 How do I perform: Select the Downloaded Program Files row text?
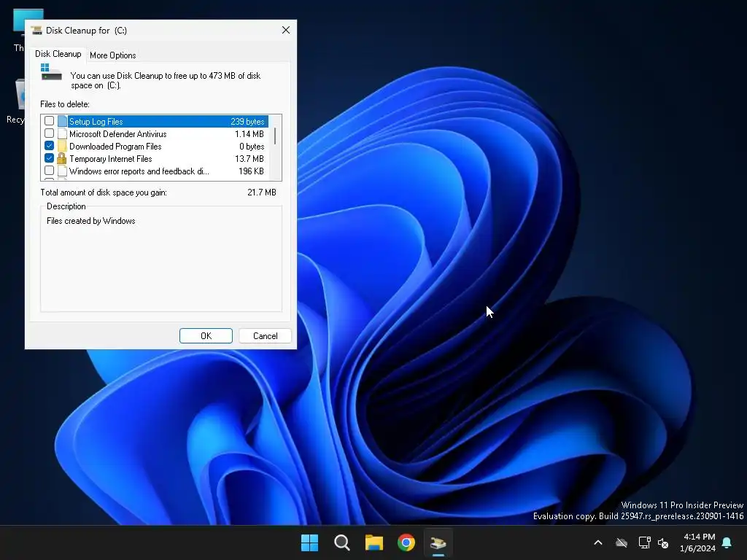click(x=115, y=146)
